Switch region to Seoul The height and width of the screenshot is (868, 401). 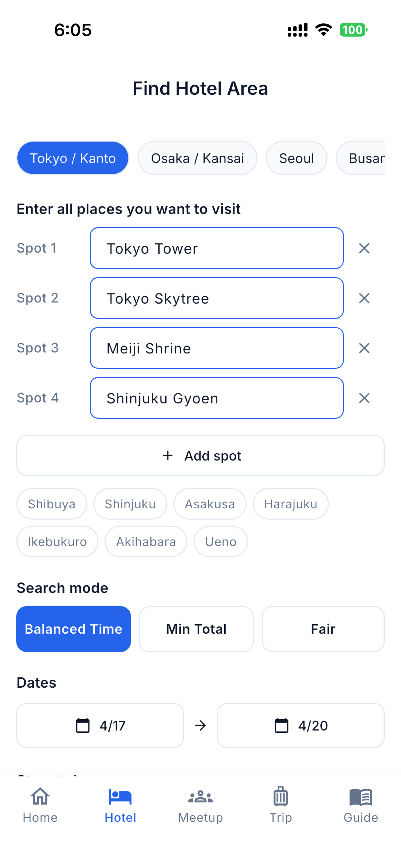(296, 158)
